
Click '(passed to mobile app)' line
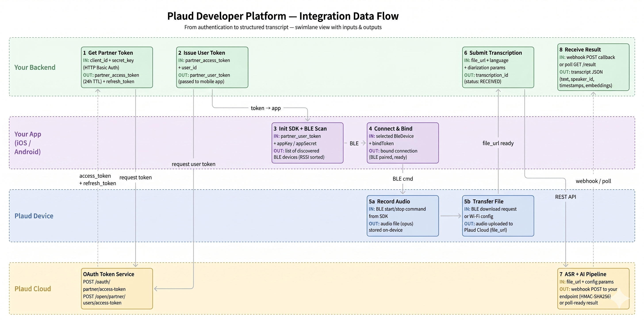click(x=201, y=82)
